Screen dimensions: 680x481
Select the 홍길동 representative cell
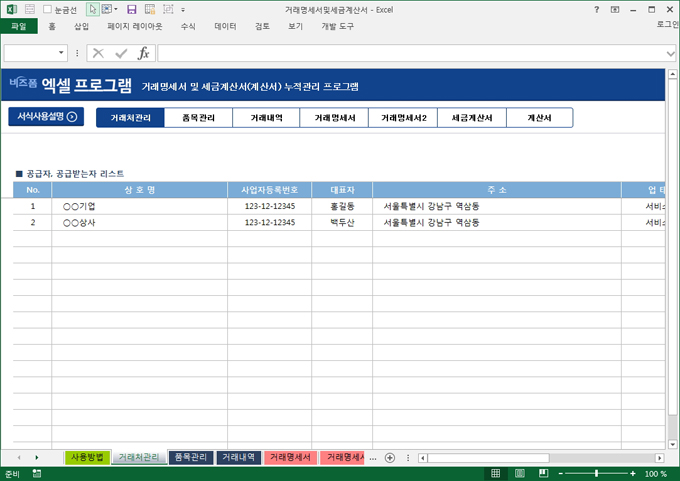coord(342,206)
